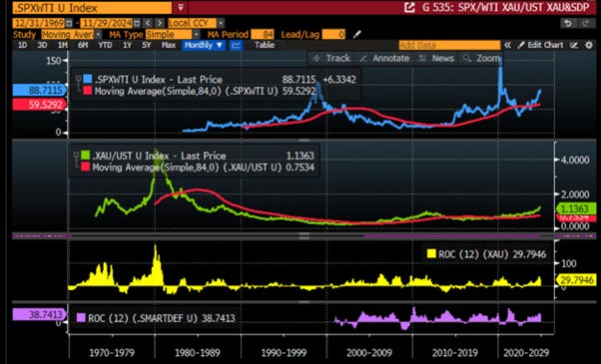This screenshot has height=364, width=601.
Task: Shift the date range back with left arrow
Action: tap(149, 23)
